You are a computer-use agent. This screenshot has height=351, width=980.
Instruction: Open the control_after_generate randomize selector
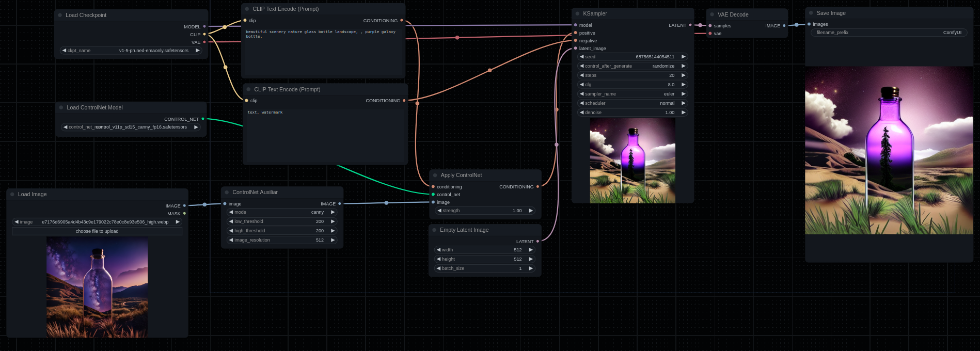click(633, 66)
